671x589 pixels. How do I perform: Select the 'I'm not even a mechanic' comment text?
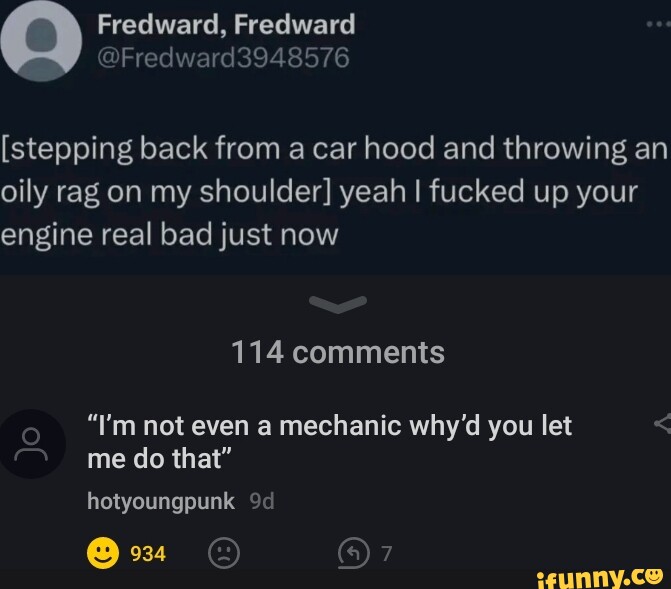click(x=330, y=442)
